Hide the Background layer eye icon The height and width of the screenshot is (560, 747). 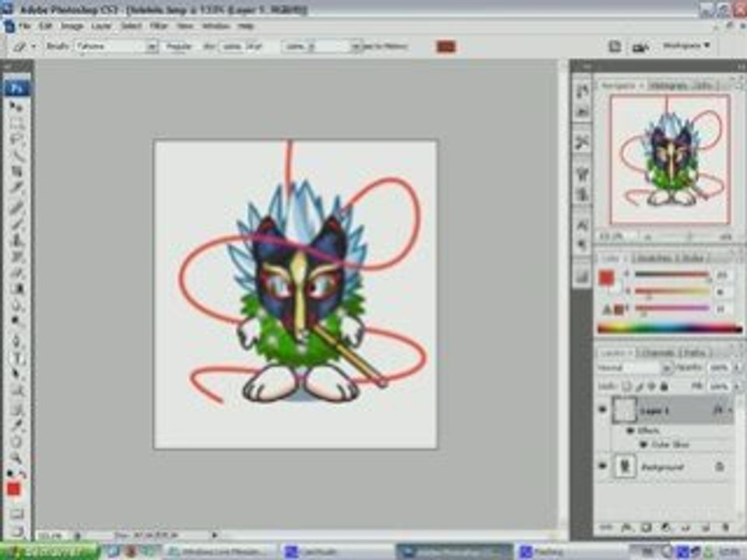tap(602, 466)
